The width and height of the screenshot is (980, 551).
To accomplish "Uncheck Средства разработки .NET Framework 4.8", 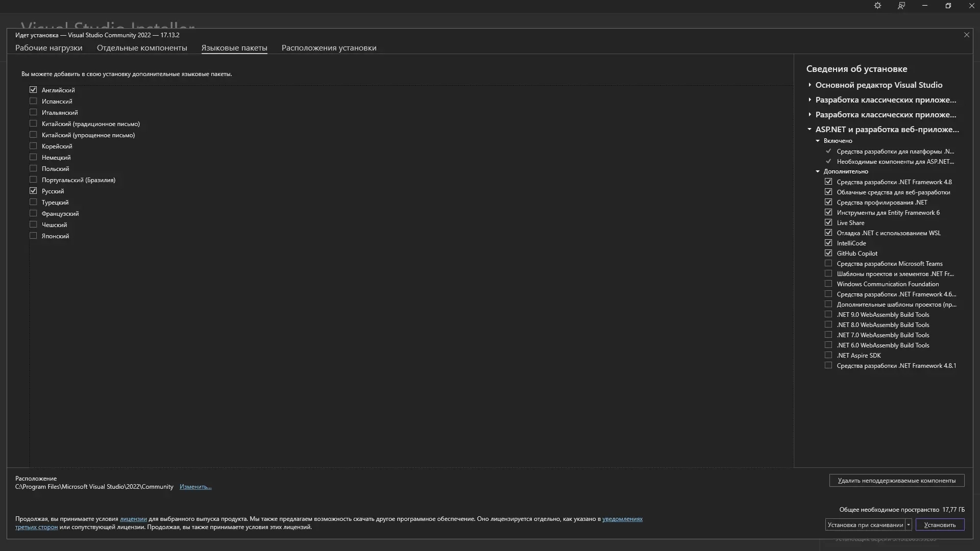I will coord(828,182).
